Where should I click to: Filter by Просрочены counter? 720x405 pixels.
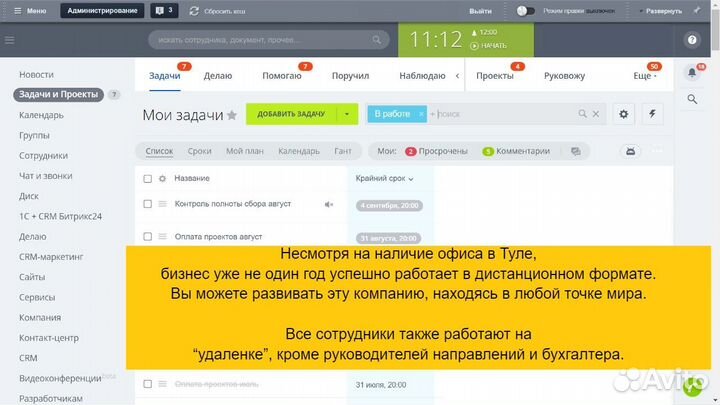pos(436,151)
